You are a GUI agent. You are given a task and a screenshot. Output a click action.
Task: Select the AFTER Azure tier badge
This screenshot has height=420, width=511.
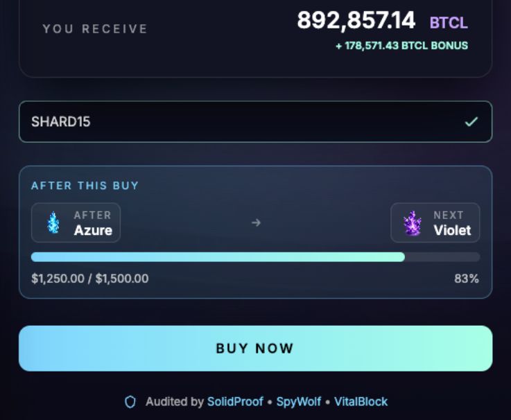76,223
